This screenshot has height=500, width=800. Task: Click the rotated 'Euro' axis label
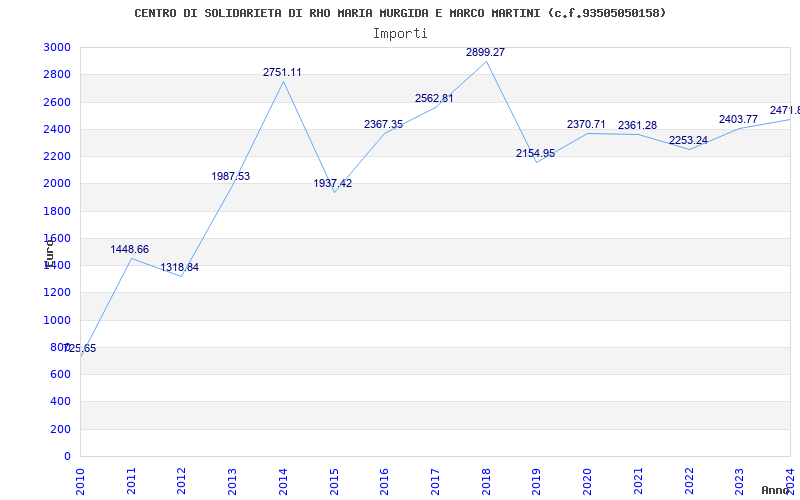click(49, 253)
